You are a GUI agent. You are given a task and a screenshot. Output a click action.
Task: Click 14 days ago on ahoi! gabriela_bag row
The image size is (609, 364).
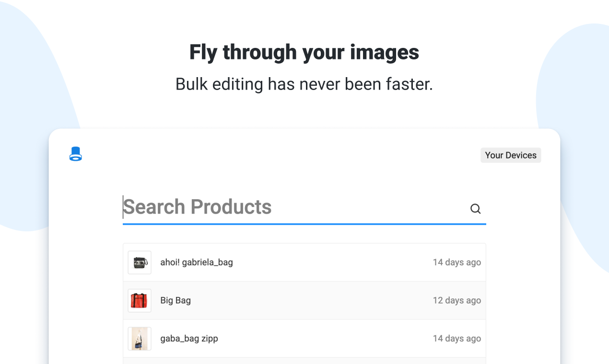pos(457,262)
